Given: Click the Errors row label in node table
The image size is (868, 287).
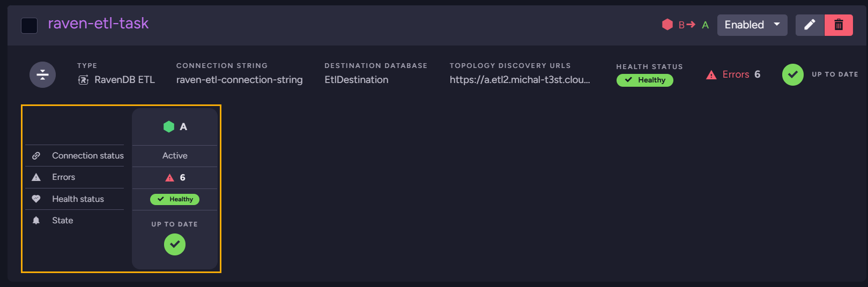Looking at the screenshot, I should coord(64,177).
